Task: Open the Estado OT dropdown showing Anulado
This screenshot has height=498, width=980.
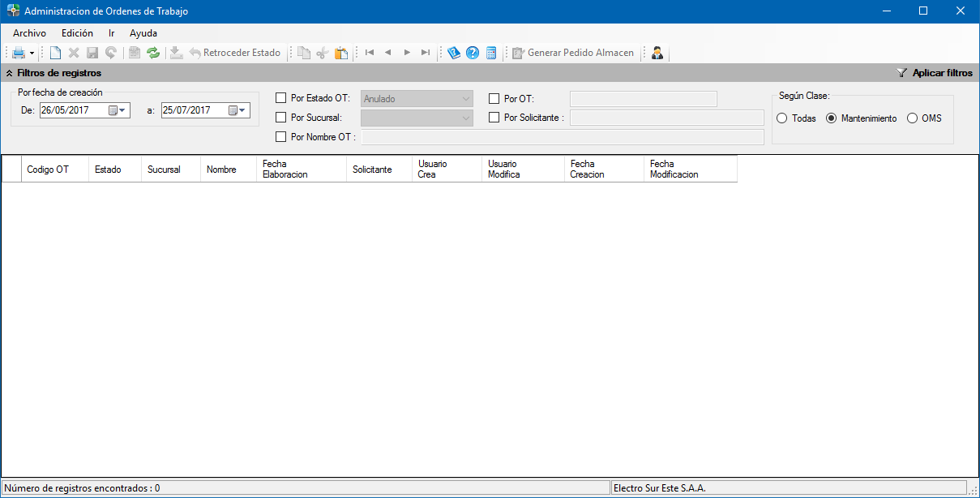Action: pos(417,99)
